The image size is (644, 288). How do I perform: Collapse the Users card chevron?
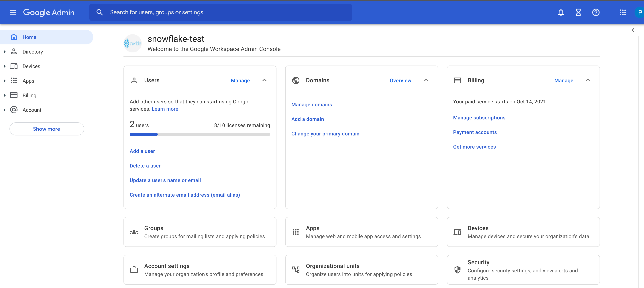264,80
